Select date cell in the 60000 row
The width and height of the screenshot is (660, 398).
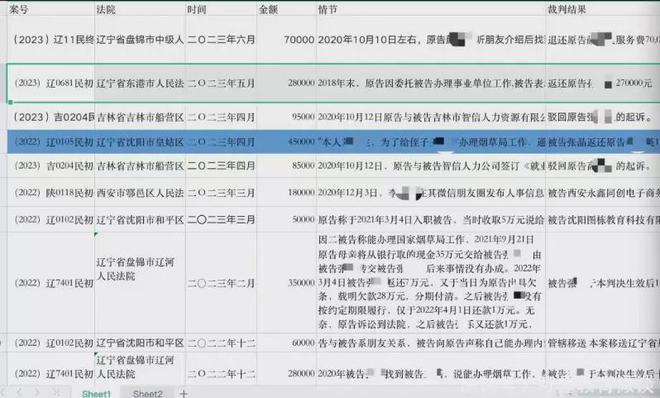(221, 343)
